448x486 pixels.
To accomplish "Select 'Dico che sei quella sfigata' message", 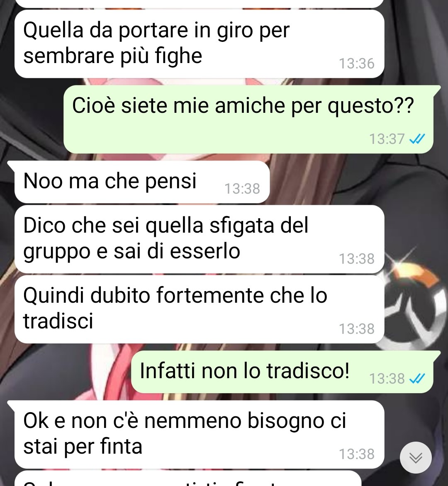I will (x=200, y=239).
